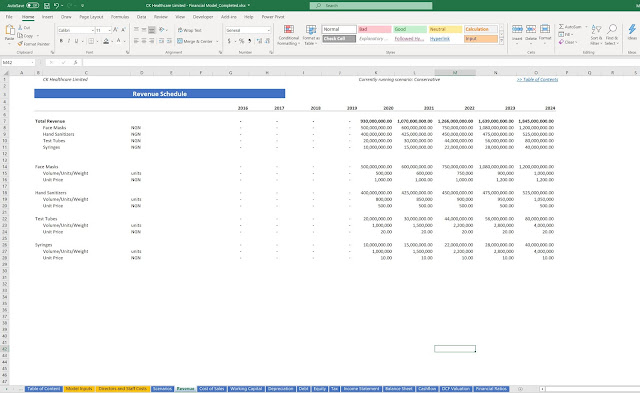Click the Sort & Filter icon
Screen dimensions: 640x393
click(596, 29)
